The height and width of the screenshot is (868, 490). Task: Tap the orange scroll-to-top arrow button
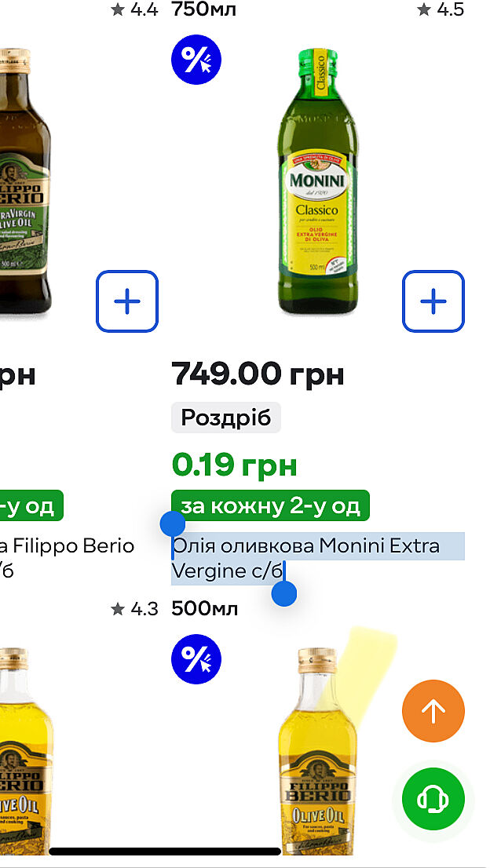click(x=433, y=711)
